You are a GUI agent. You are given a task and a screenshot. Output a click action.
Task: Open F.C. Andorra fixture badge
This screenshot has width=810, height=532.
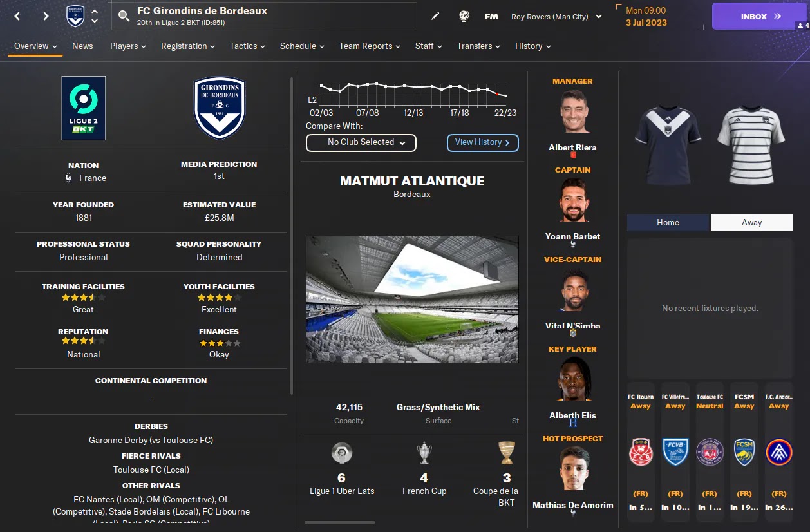pos(779,452)
